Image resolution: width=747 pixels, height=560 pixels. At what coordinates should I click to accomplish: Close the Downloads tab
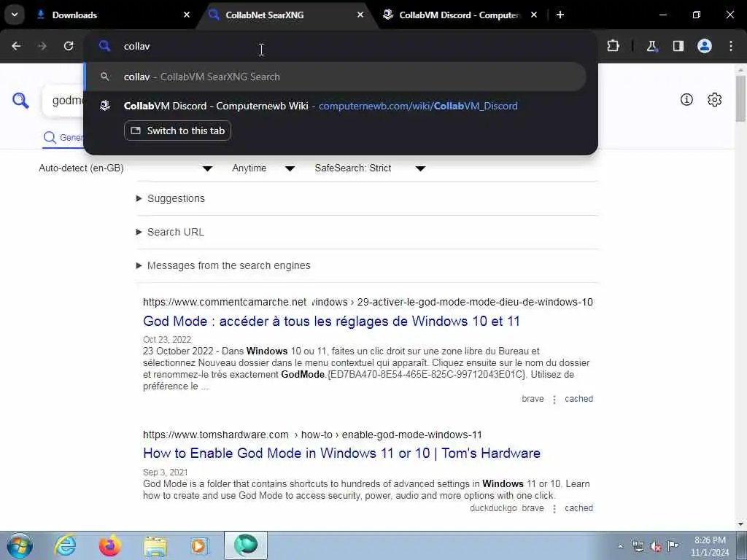pos(187,15)
